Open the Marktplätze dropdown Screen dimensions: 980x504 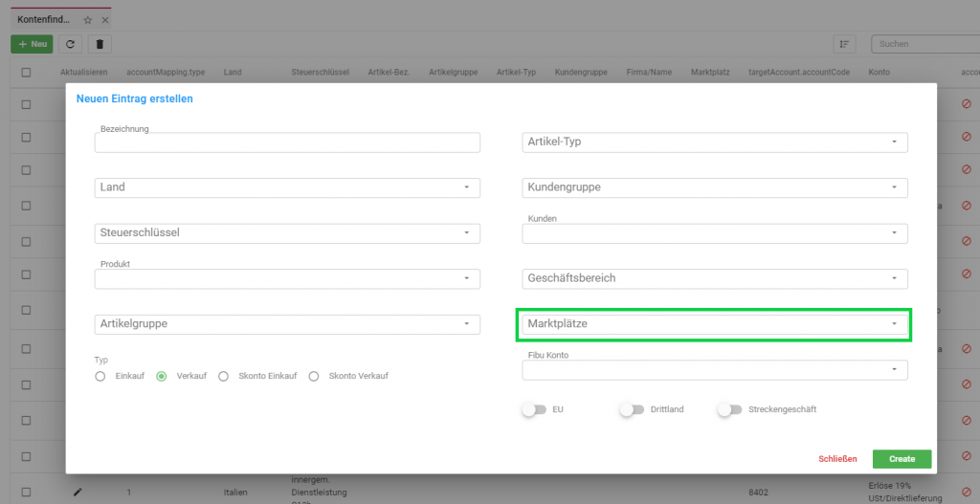pyautogui.click(x=714, y=324)
